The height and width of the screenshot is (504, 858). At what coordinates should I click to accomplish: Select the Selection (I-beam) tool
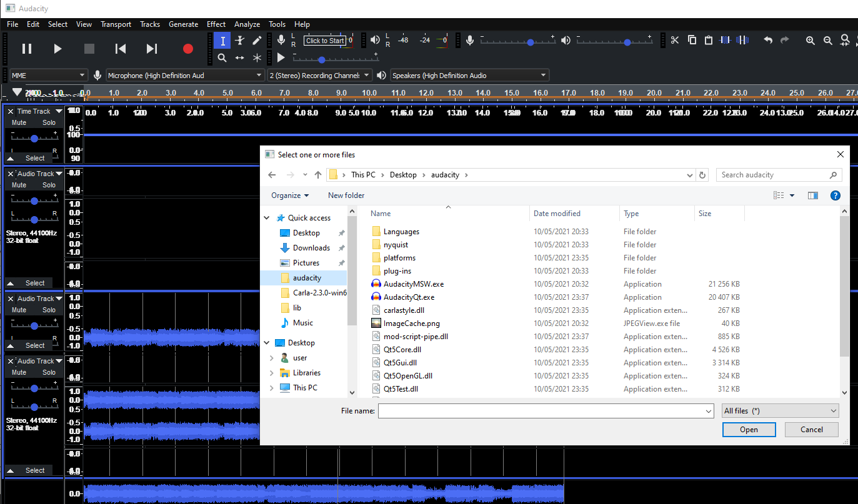[222, 41]
